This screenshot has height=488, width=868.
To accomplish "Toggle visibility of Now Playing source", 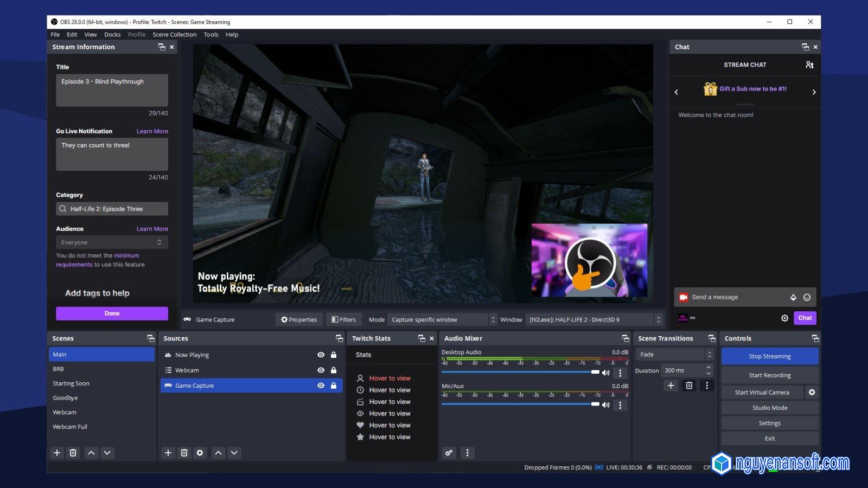I will pyautogui.click(x=321, y=355).
